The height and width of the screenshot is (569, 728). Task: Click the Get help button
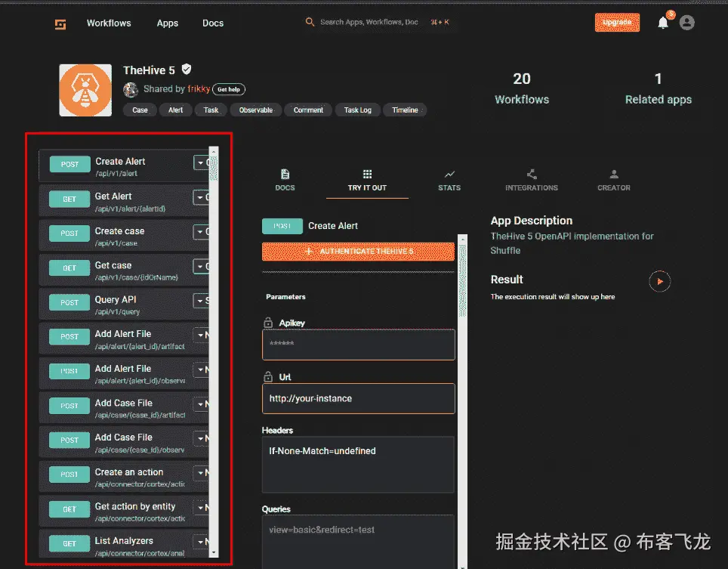point(229,89)
